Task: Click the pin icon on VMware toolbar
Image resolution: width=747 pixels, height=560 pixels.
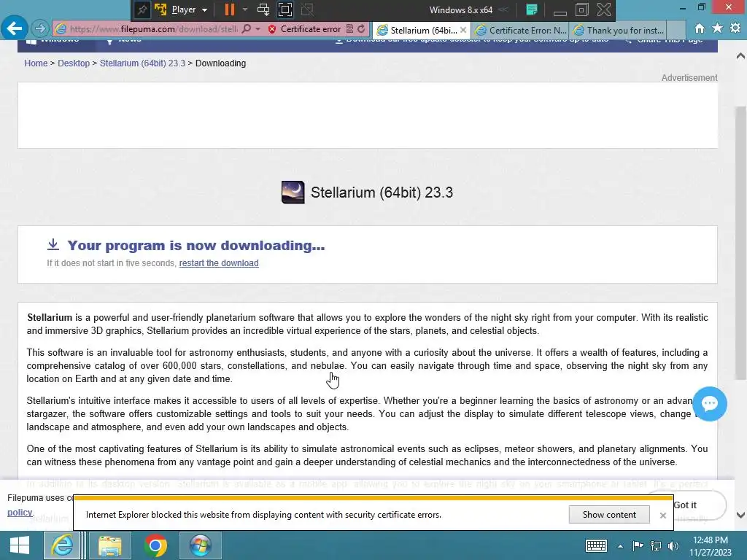Action: coord(142,9)
